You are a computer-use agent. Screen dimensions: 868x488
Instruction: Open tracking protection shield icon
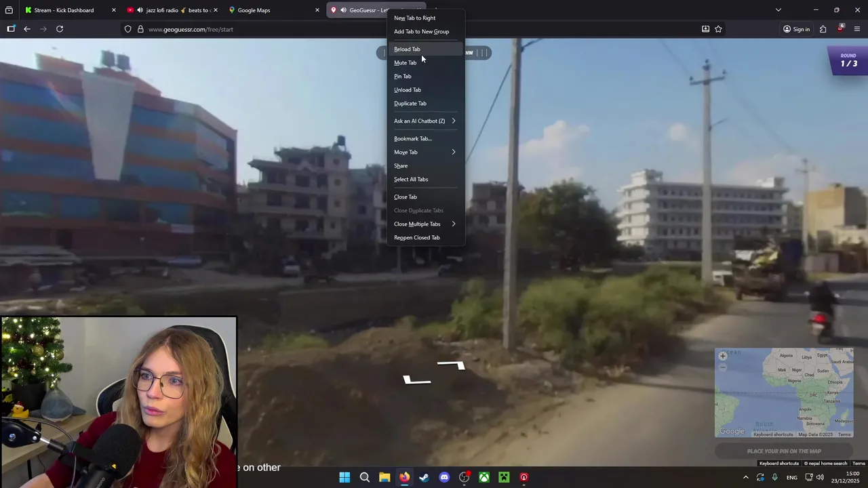coord(127,29)
